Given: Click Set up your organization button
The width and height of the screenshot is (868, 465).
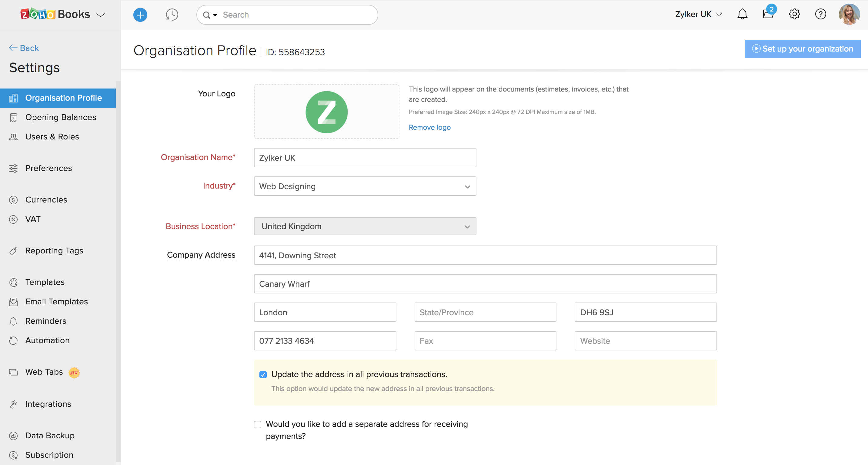Looking at the screenshot, I should [x=802, y=49].
